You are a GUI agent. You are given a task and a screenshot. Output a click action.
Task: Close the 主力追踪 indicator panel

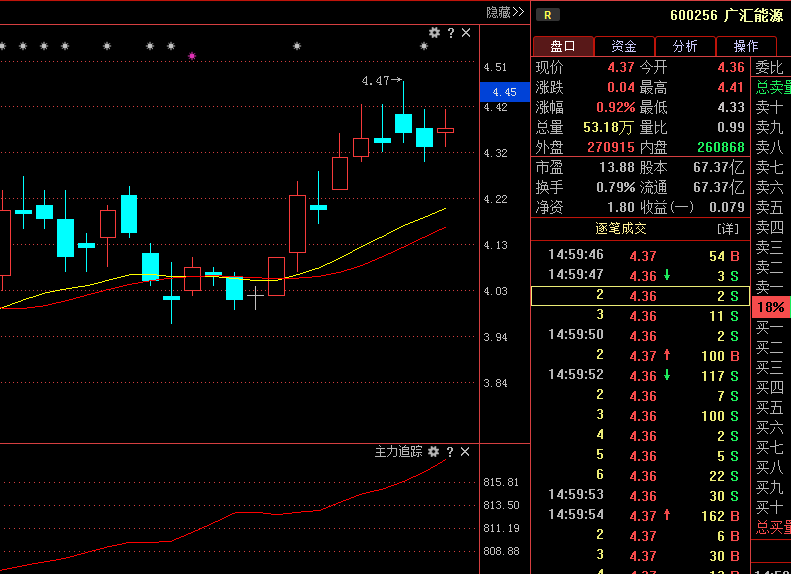click(465, 452)
